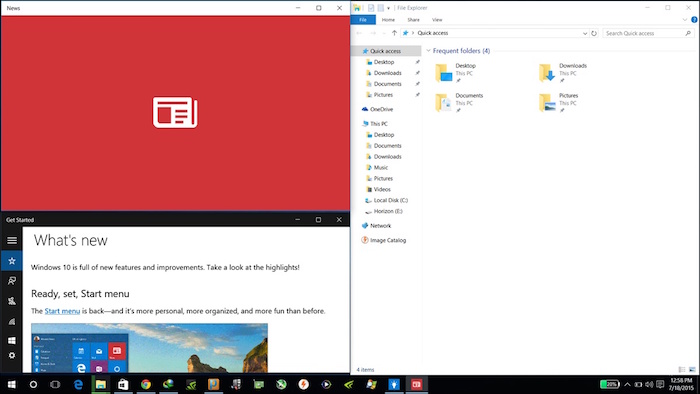Expand the File Explorer ribbon chevron

tap(685, 20)
